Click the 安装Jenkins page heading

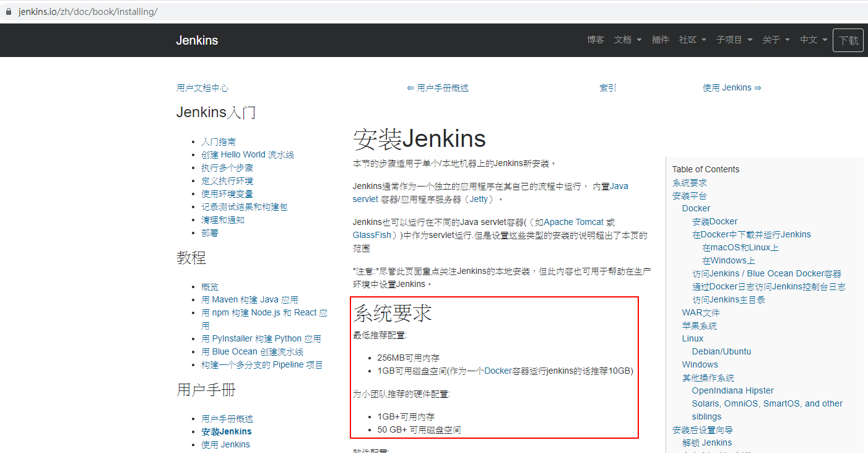point(419,139)
